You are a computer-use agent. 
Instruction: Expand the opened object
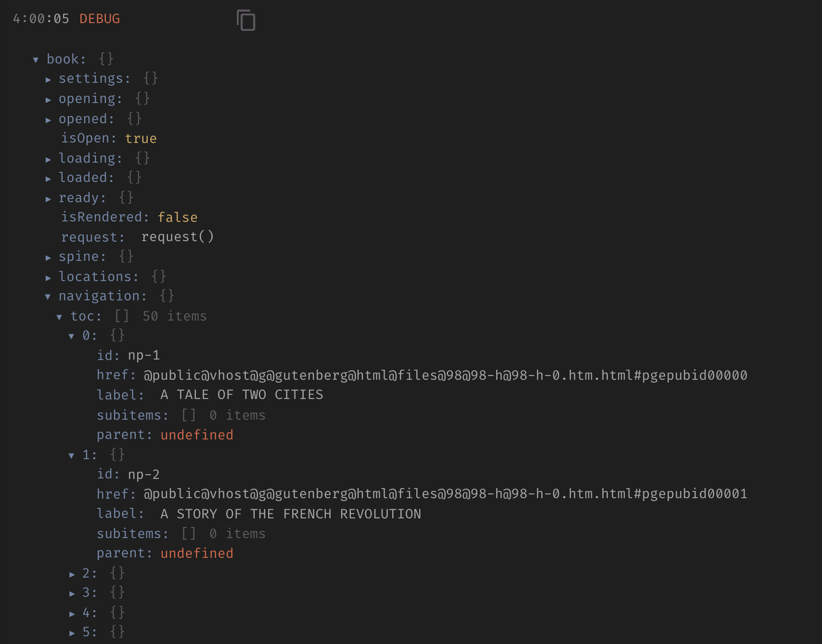[49, 119]
